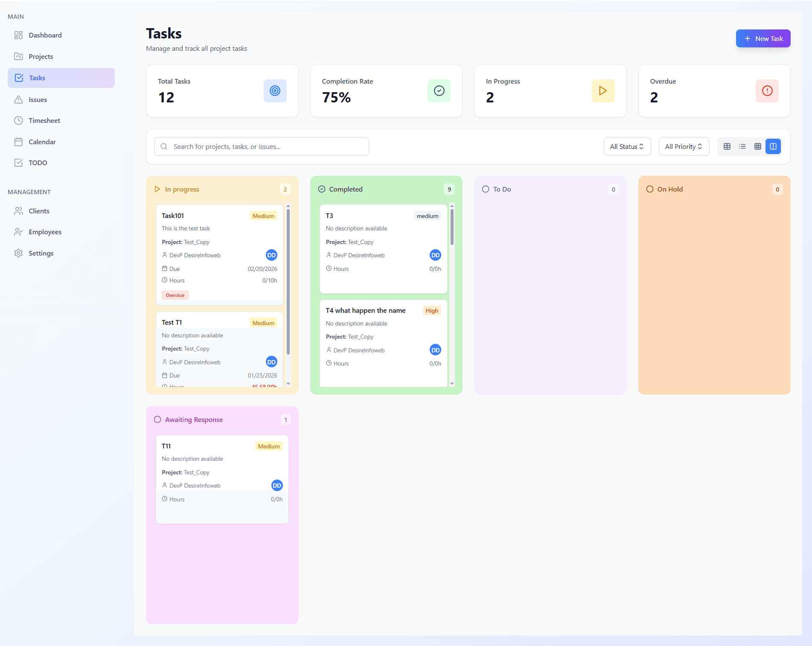Click the Overdue alert icon
Viewport: 812px width, 646px height.
point(767,90)
